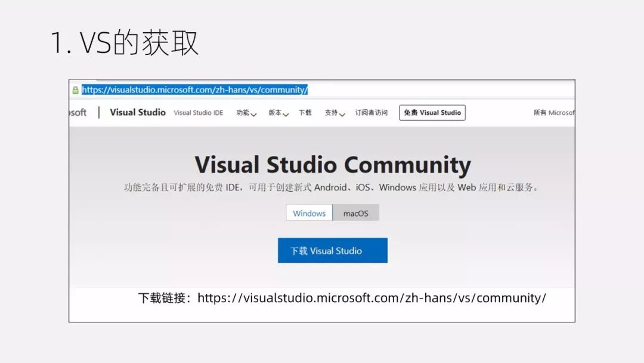Switch to the macOS platform tab
The image size is (644, 363).
pos(356,213)
